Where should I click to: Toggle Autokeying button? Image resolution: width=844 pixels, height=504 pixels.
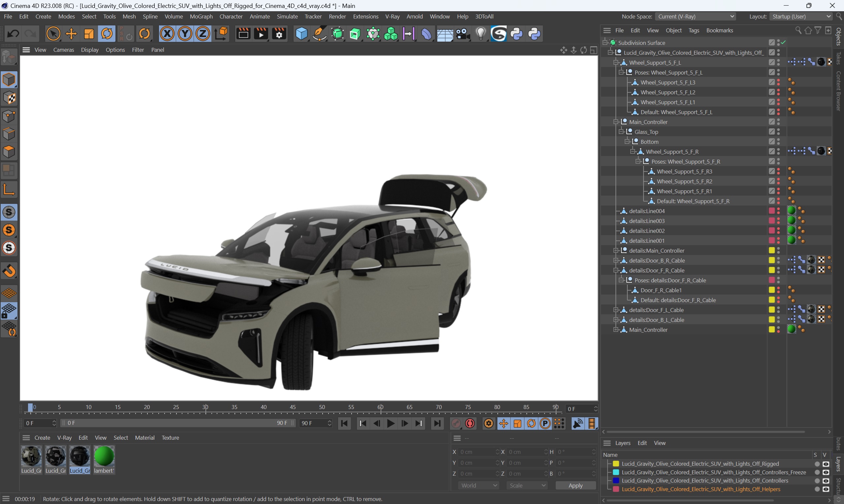pos(470,423)
